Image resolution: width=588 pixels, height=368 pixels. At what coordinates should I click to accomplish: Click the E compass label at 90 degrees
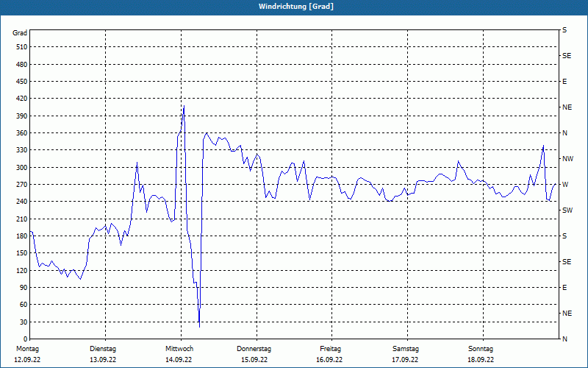[564, 288]
